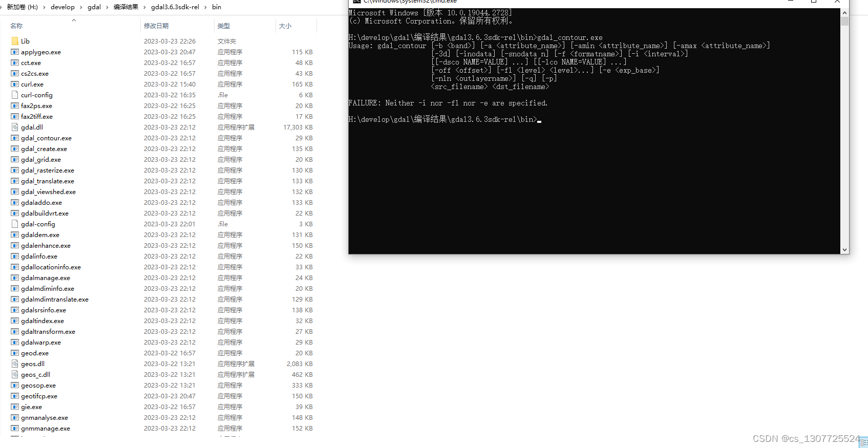The height and width of the screenshot is (448, 868).
Task: Select gdalmdimtranslate.exe file name
Action: [x=55, y=300]
